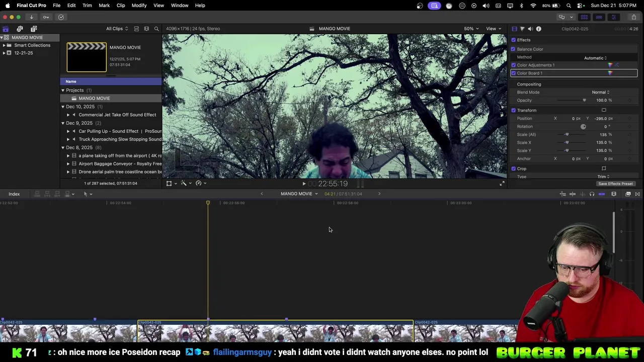
Task: Toggle filmstrip/list view in browser
Action: pyautogui.click(x=136, y=29)
